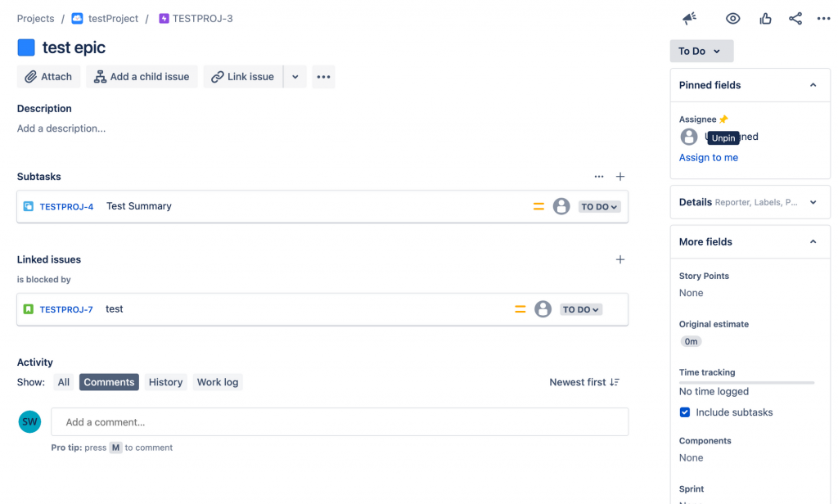Click the Attach button
The image size is (838, 504).
48,76
